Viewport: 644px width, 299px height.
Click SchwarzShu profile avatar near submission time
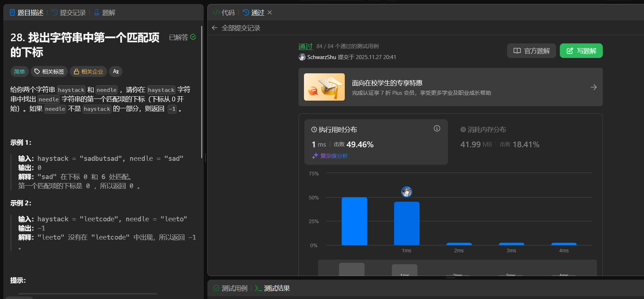click(x=302, y=57)
